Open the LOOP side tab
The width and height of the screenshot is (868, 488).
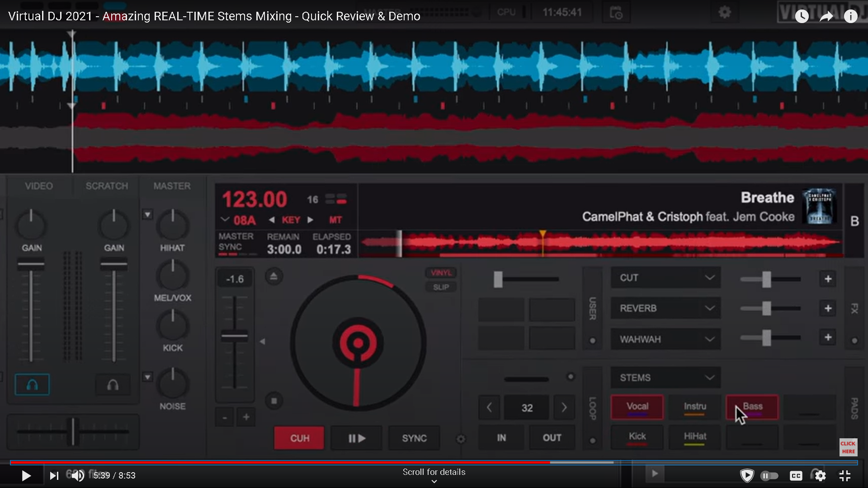pyautogui.click(x=592, y=408)
